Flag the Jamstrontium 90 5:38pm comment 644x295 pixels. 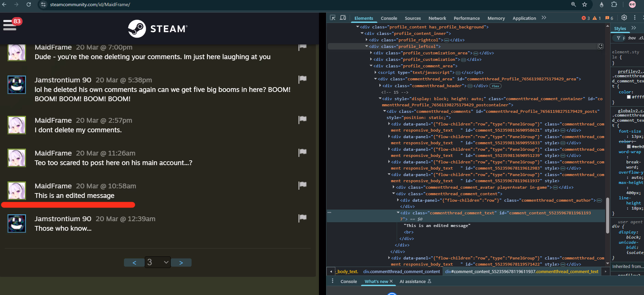pos(303,79)
